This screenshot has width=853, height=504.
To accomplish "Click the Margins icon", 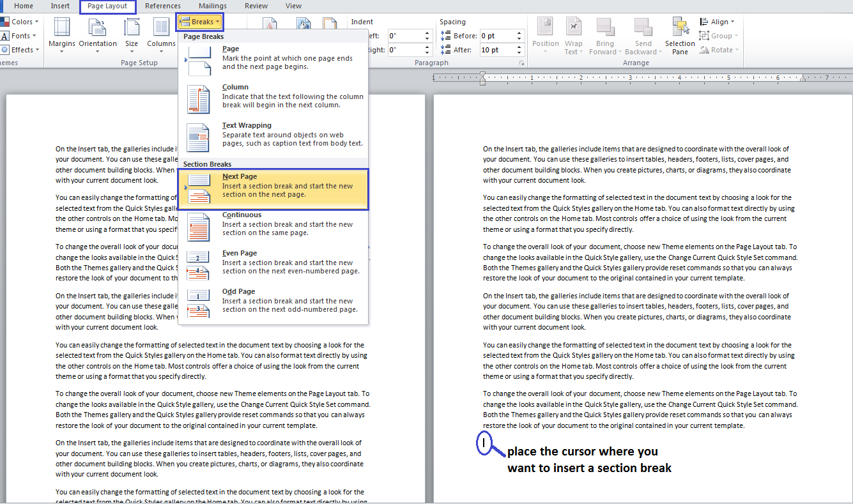I will (x=62, y=27).
